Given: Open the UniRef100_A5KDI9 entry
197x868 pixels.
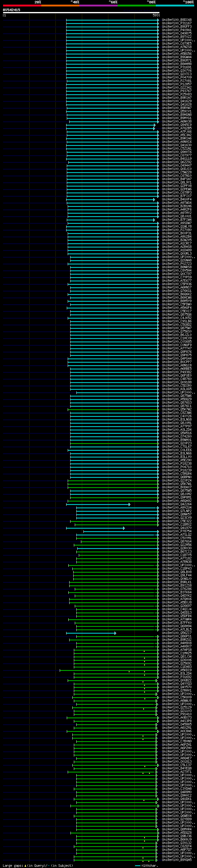Looking at the screenshot, I should 177,670.
